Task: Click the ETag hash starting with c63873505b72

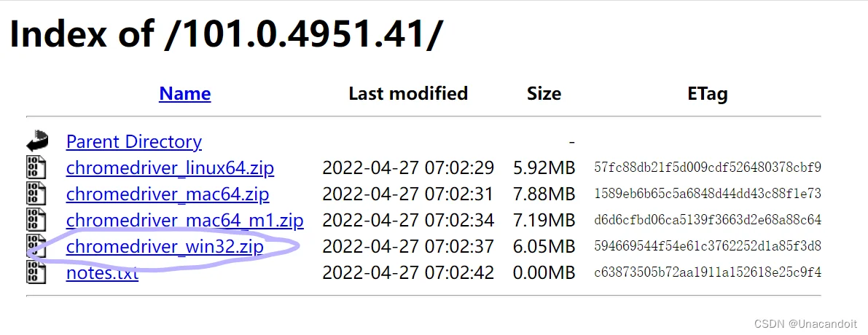Action: 708,273
